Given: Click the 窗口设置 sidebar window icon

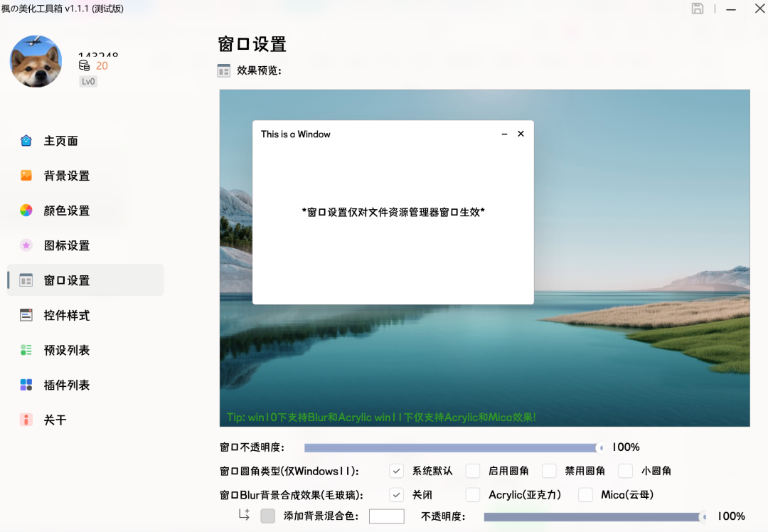Looking at the screenshot, I should click(x=26, y=280).
